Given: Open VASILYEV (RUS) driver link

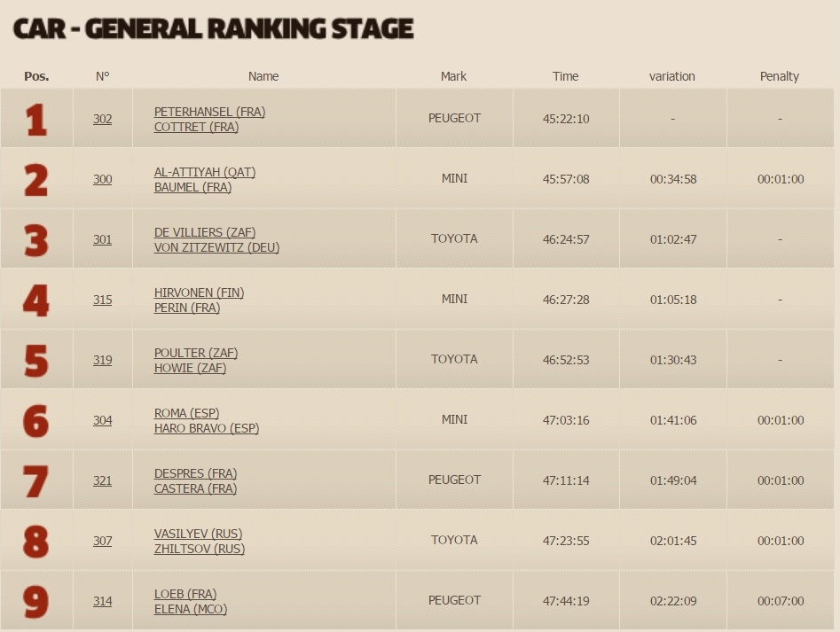Looking at the screenshot, I should coord(198,534).
